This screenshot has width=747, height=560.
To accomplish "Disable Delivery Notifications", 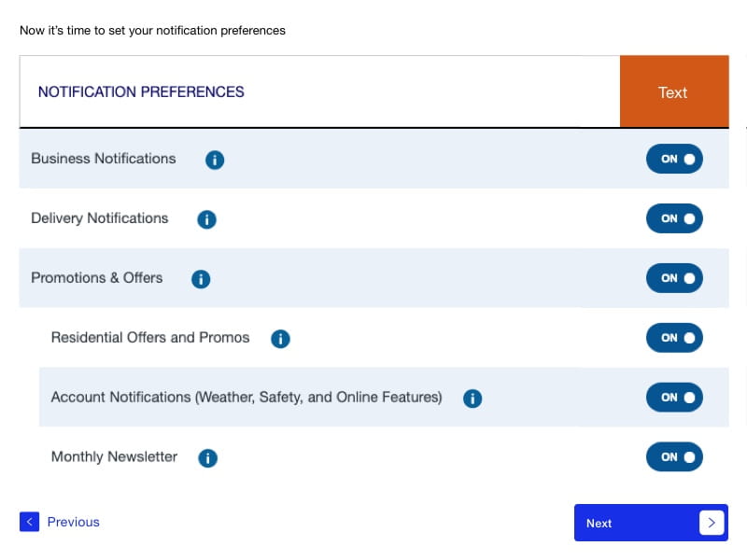I will (674, 218).
